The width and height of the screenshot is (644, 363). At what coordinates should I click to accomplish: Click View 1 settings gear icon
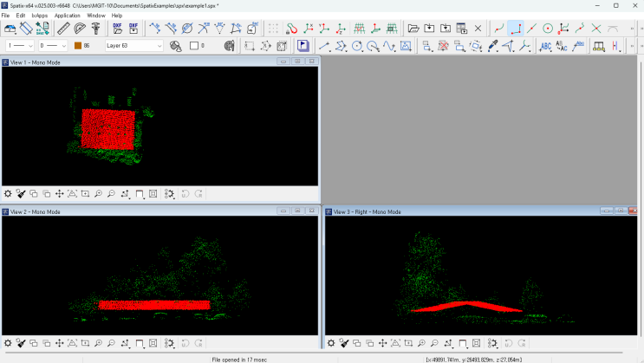point(8,194)
